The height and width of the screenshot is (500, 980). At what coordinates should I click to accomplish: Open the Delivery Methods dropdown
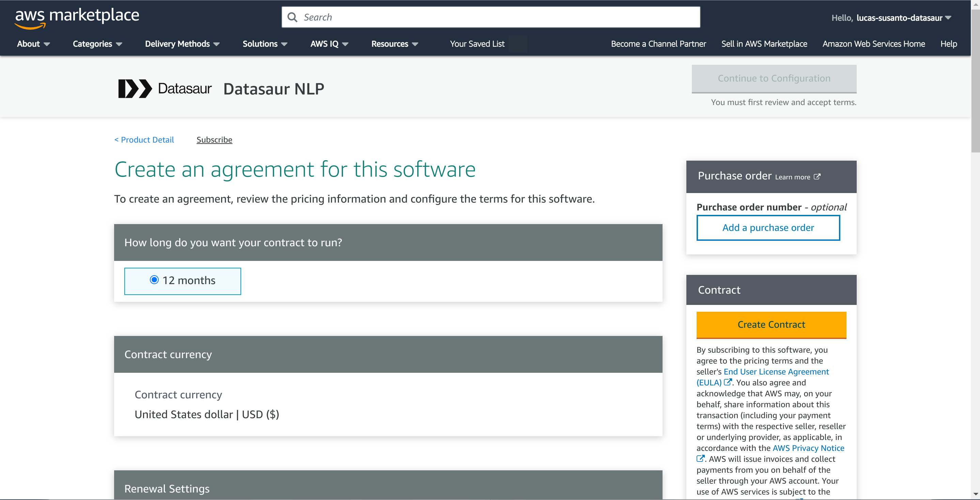182,44
